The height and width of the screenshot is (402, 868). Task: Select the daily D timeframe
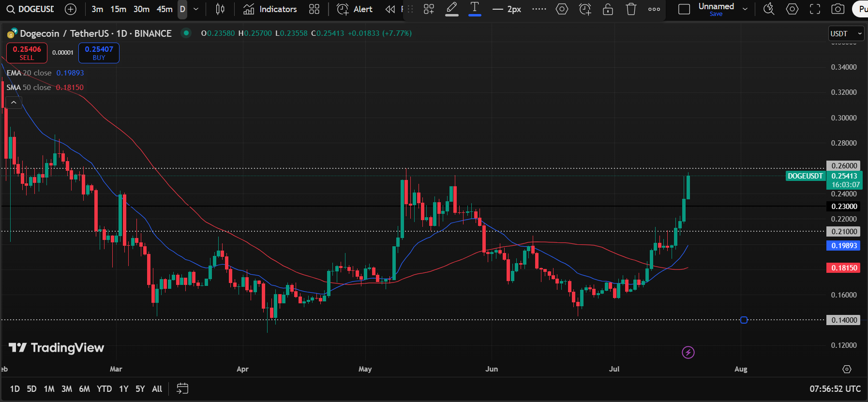click(182, 9)
